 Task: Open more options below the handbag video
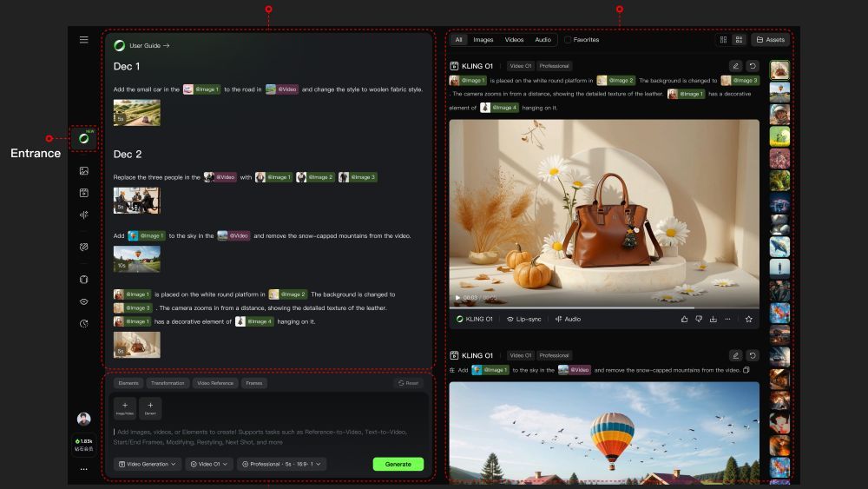pos(727,319)
